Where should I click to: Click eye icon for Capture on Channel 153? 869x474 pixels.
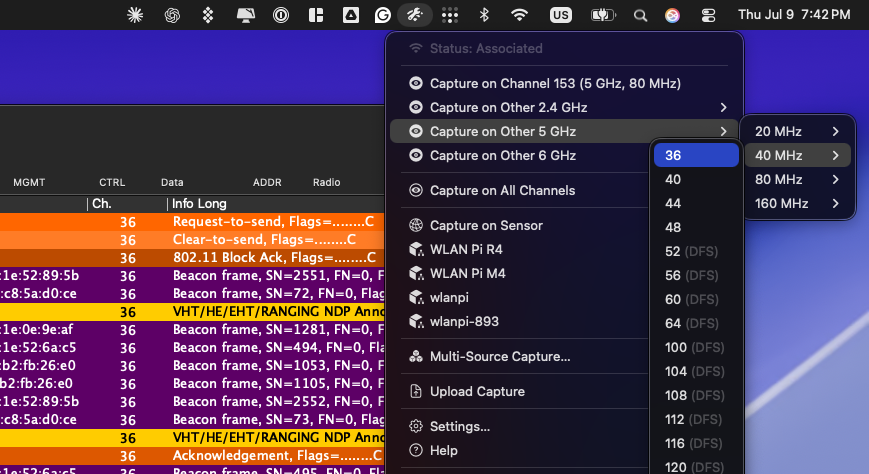tap(416, 83)
